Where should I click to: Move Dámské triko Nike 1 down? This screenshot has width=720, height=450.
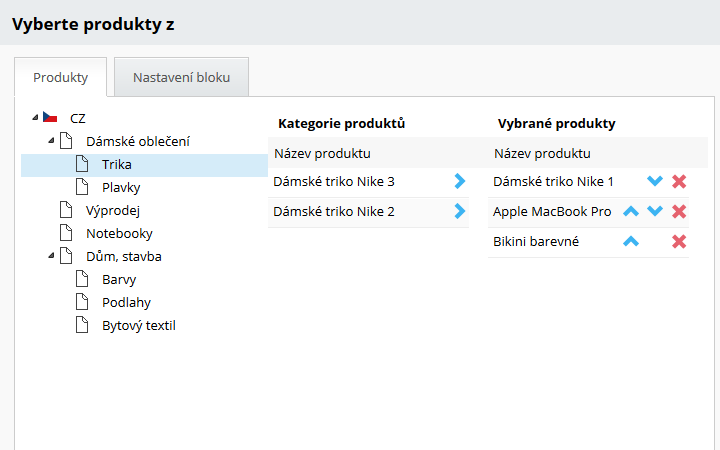(655, 181)
